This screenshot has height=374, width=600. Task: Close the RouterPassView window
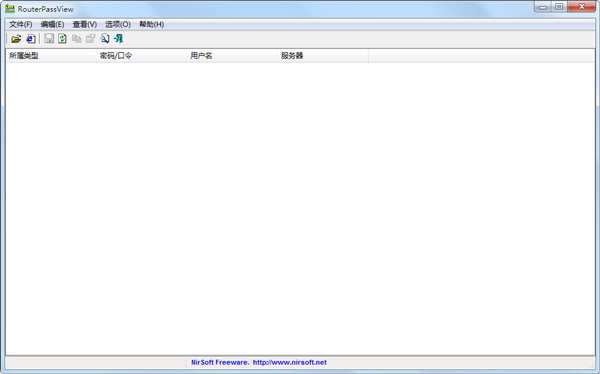click(582, 7)
